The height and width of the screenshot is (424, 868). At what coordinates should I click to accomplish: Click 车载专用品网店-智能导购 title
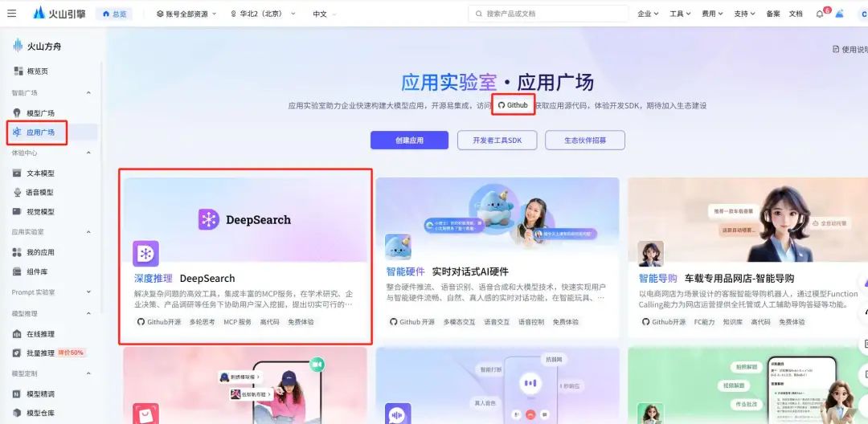(739, 279)
